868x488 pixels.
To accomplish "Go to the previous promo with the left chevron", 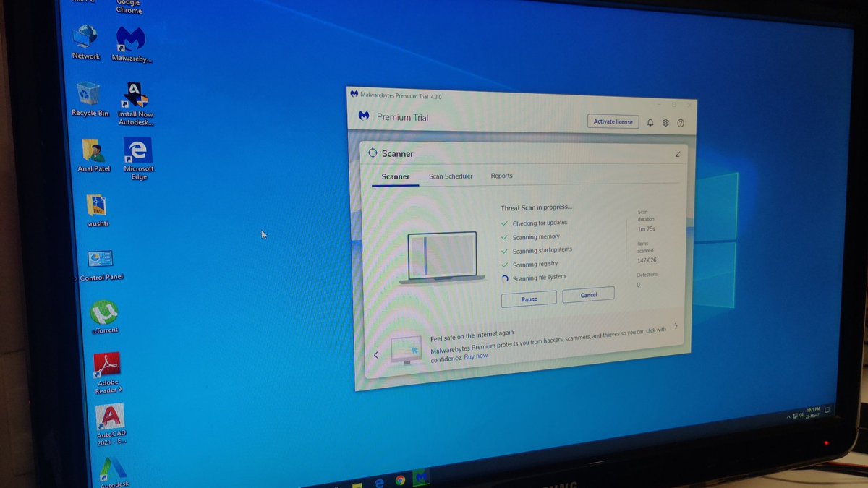I will 375,355.
